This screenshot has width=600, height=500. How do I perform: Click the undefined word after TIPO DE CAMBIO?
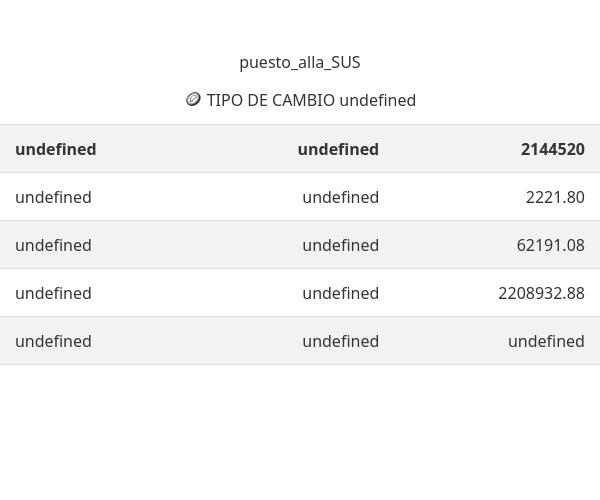(378, 100)
